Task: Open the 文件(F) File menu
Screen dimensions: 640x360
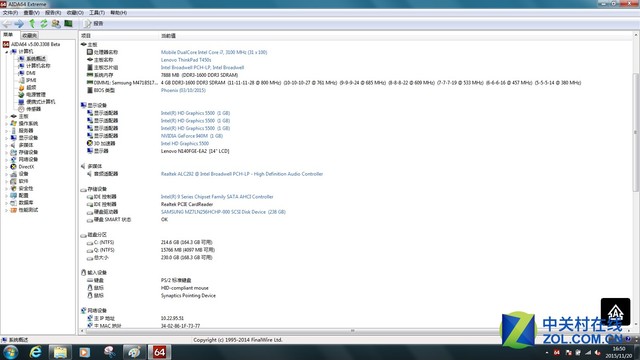Action: [x=10, y=13]
